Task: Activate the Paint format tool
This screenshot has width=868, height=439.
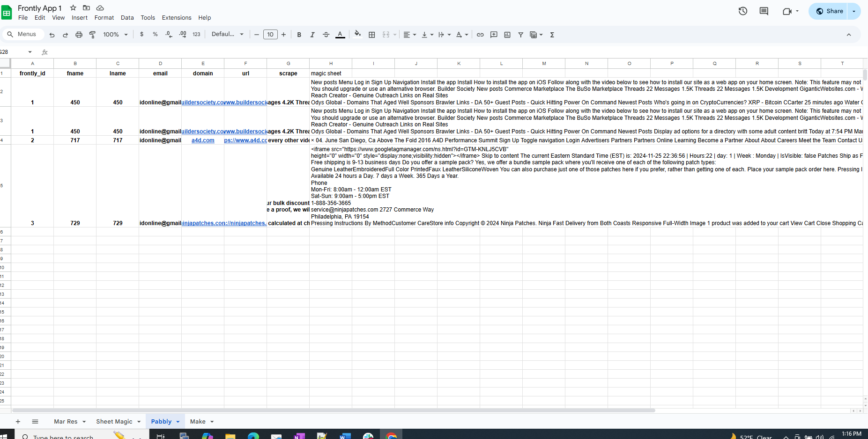Action: [x=92, y=35]
